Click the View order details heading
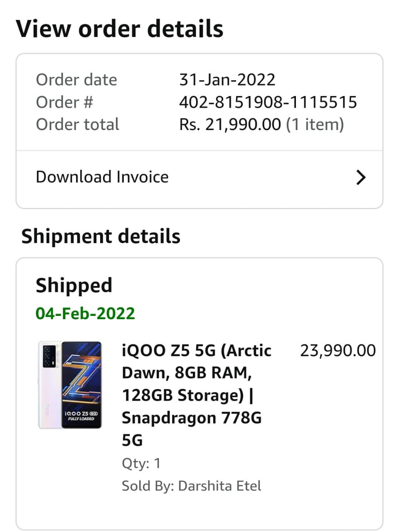Image resolution: width=399 pixels, height=532 pixels. pos(120,29)
